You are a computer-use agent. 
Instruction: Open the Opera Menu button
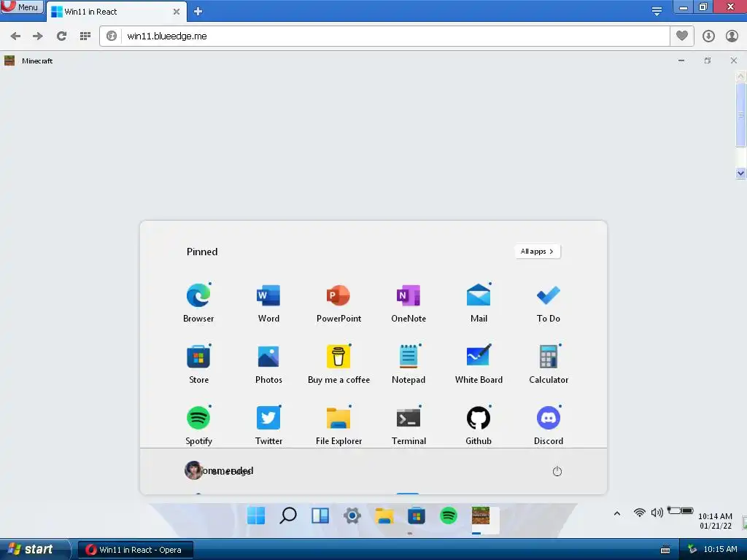click(21, 7)
